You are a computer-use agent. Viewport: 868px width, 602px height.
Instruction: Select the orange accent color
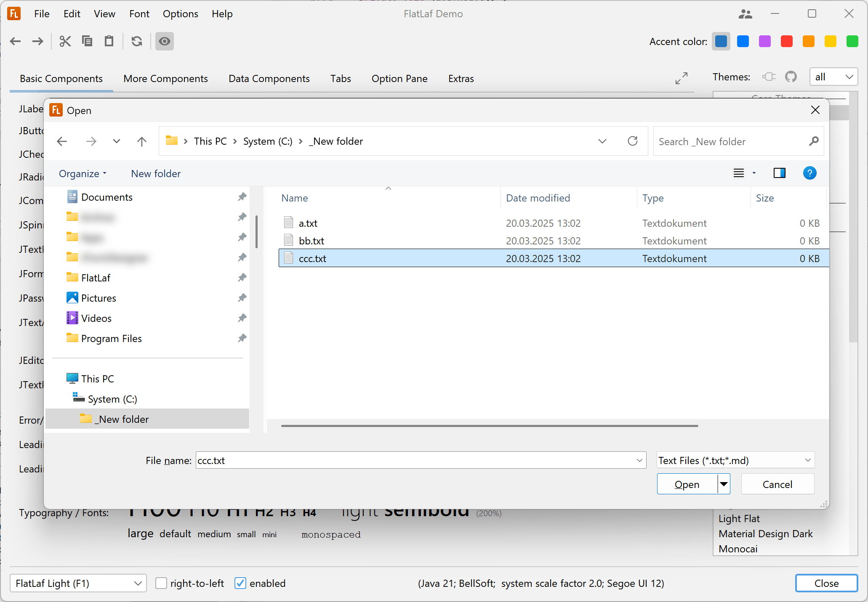coord(809,41)
